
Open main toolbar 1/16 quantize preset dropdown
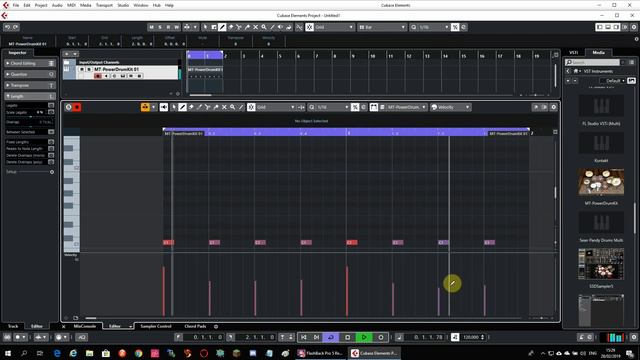pos(433,27)
